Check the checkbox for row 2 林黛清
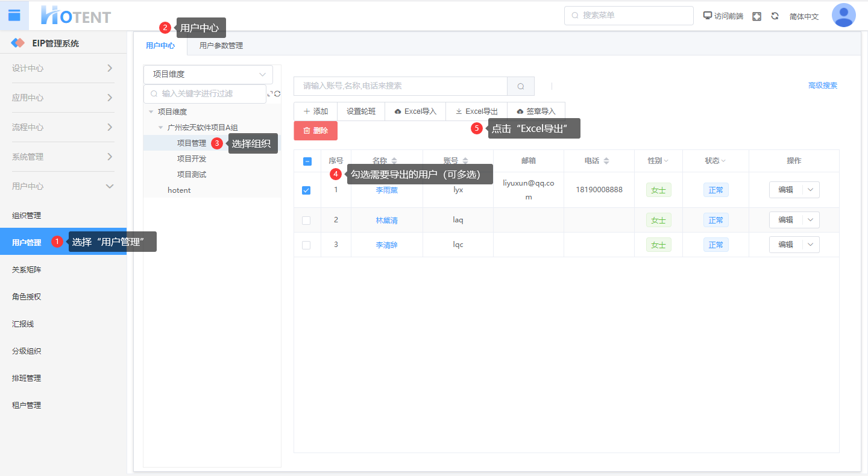Viewport: 868px width, 476px height. 306,221
